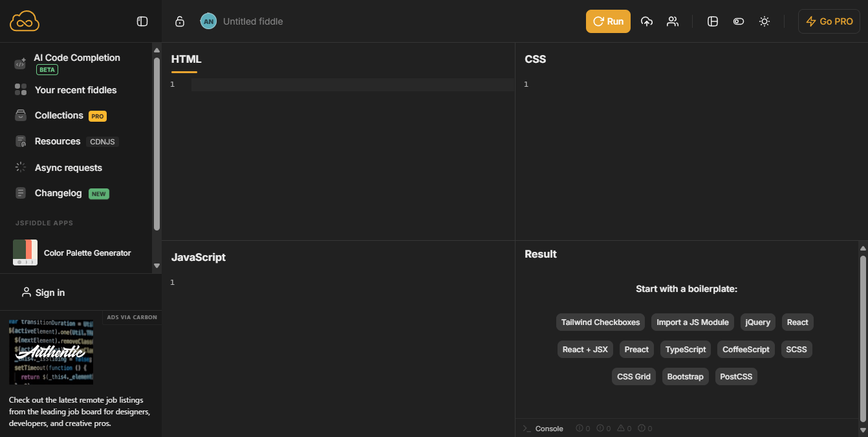Select the React + JSX boilerplate

585,349
